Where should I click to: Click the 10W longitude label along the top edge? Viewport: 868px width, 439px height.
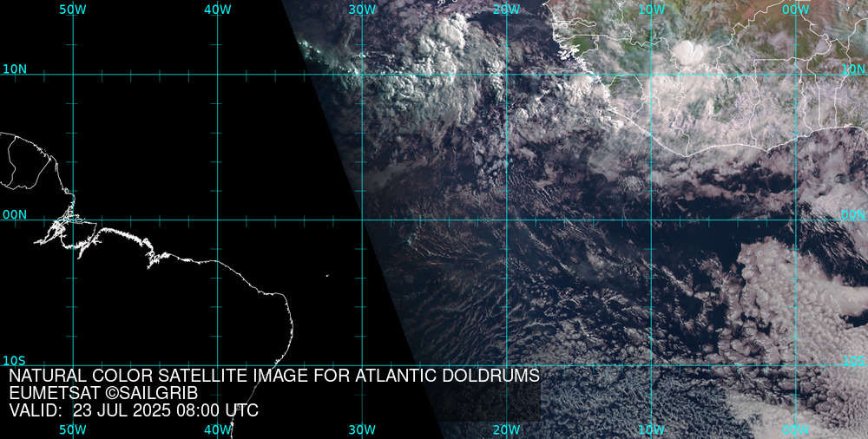click(x=651, y=10)
